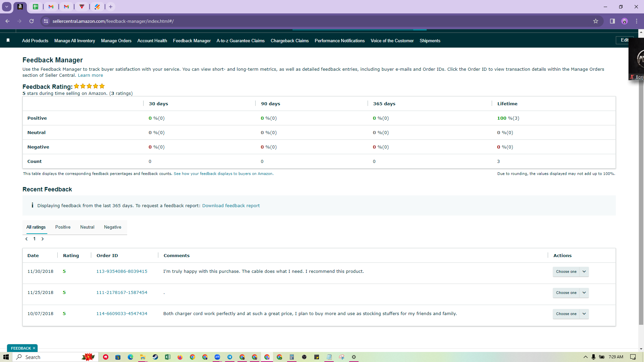Screen dimensions: 644x362
Task: Bookmark this page with the star icon
Action: (x=596, y=21)
